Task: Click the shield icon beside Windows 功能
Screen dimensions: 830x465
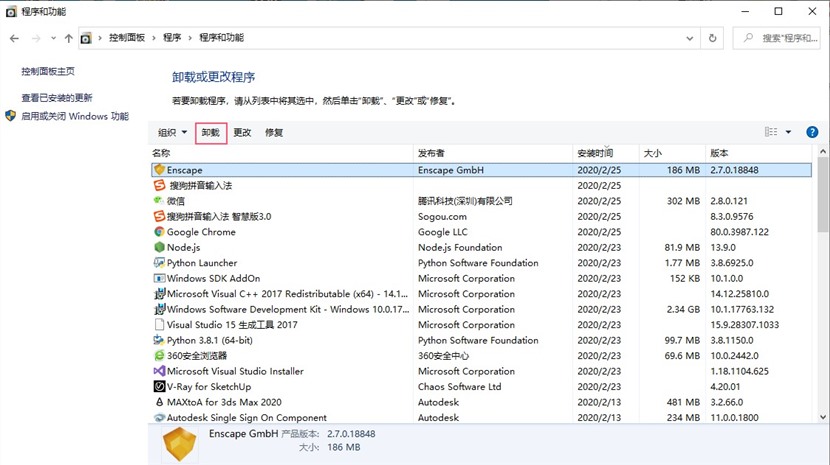Action: (11, 115)
